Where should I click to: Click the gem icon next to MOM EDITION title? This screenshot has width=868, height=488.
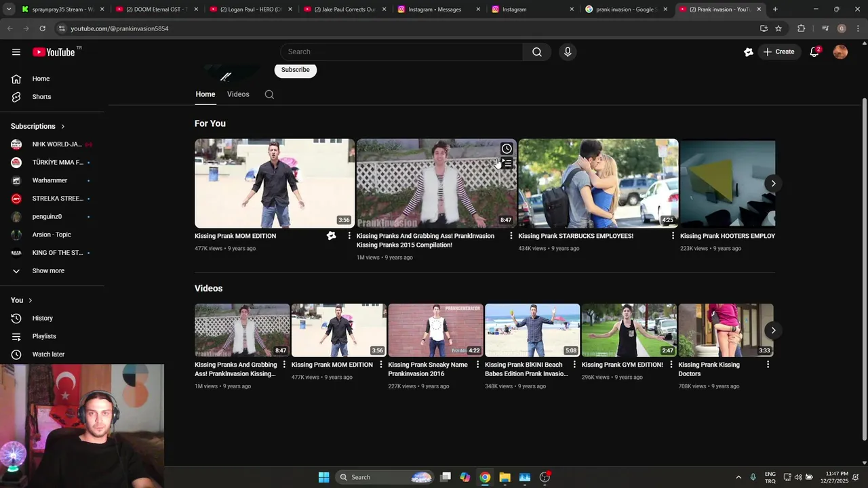331,236
